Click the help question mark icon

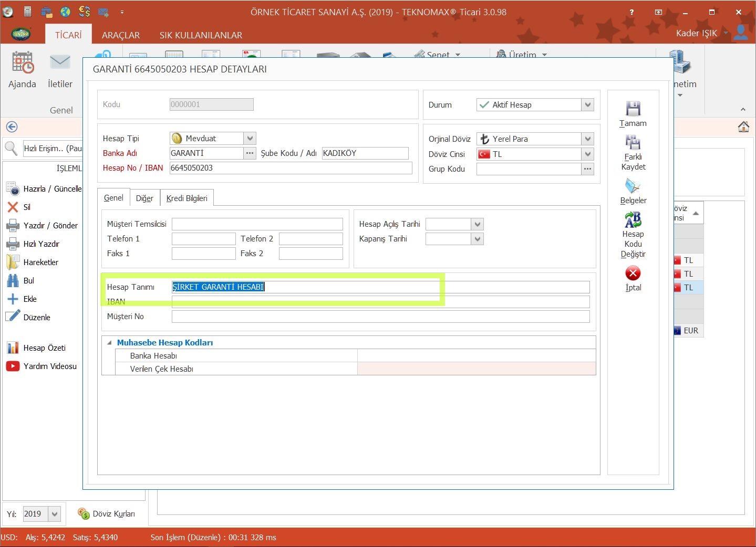pos(631,12)
